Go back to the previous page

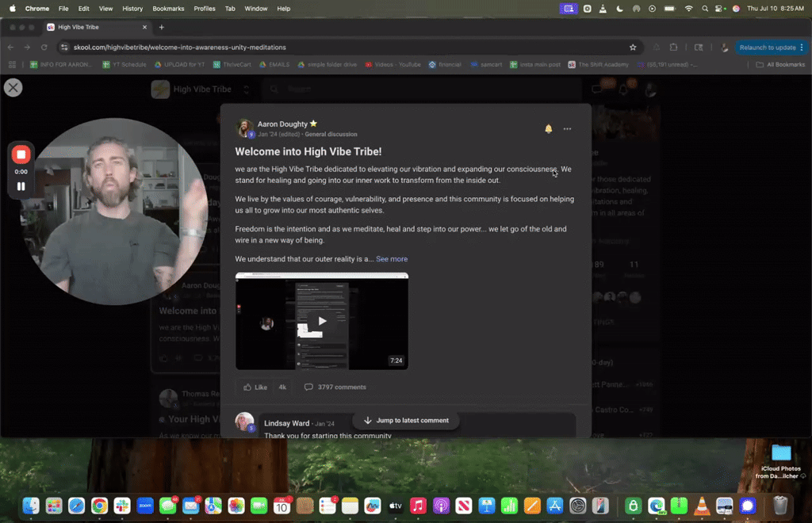click(11, 47)
